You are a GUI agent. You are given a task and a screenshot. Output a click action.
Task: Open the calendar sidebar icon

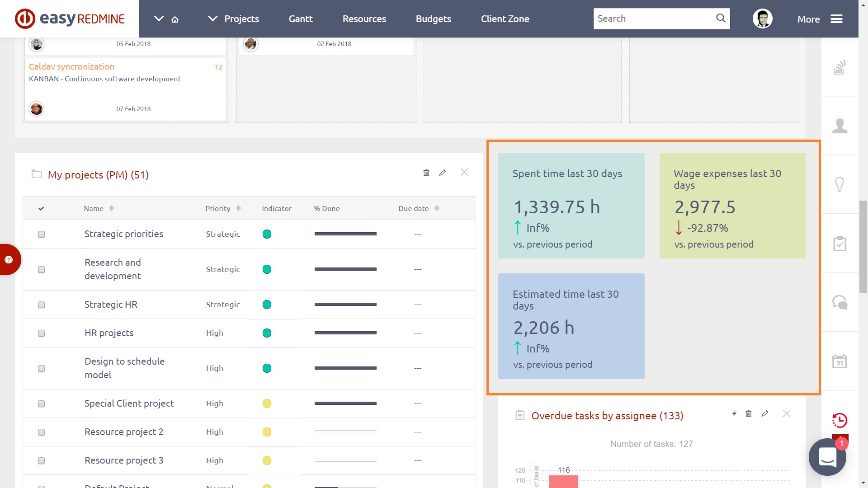(x=840, y=361)
